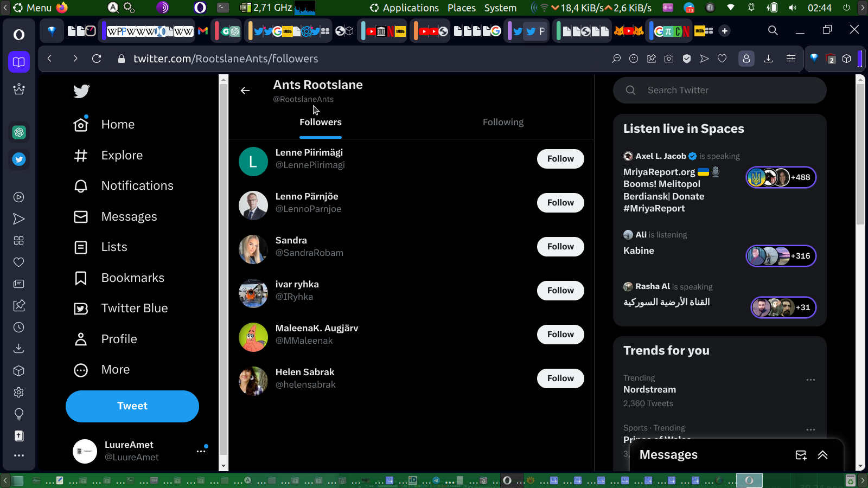Switch to the Following tab
Viewport: 868px width, 488px height.
click(503, 123)
